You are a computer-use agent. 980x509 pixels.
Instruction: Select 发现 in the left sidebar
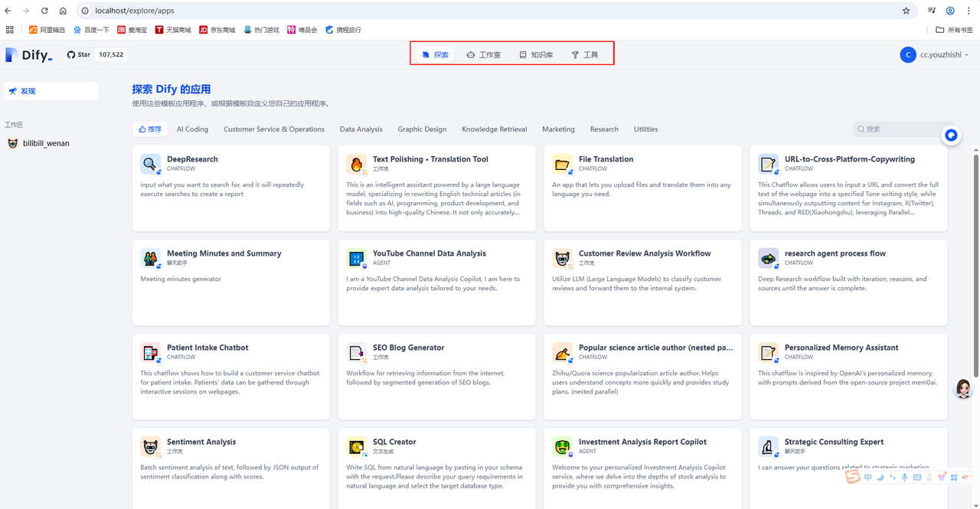(51, 91)
